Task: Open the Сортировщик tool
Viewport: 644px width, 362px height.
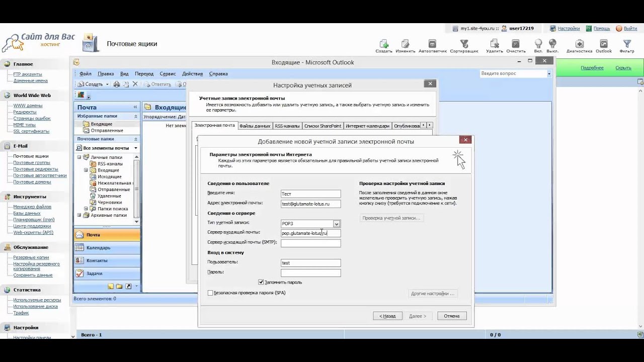Action: click(464, 44)
